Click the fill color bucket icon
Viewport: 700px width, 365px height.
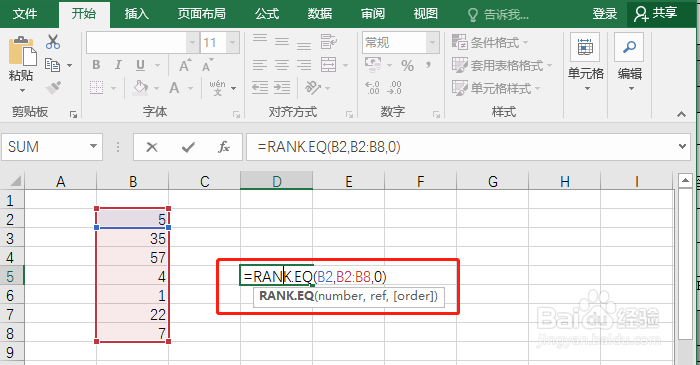pos(141,87)
